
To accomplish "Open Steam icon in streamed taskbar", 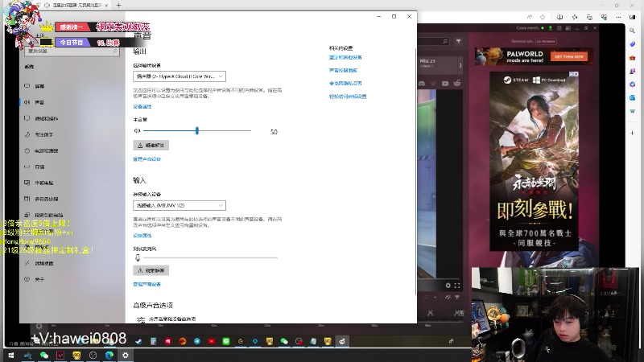I will (138, 341).
